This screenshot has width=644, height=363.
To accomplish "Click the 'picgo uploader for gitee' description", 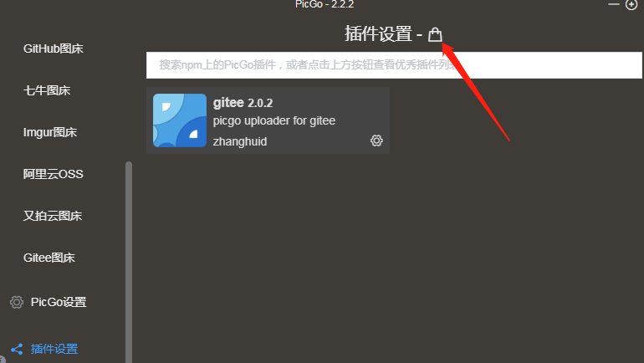I will [x=274, y=120].
